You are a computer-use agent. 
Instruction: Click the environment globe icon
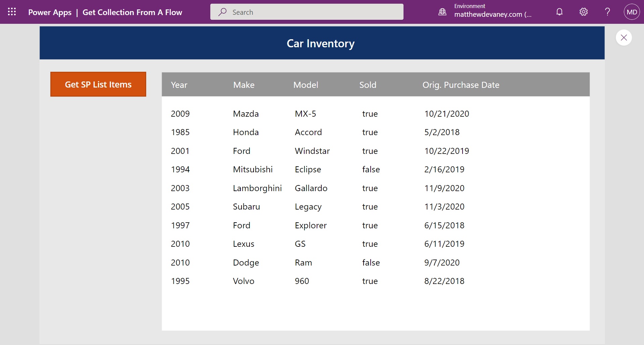click(442, 12)
